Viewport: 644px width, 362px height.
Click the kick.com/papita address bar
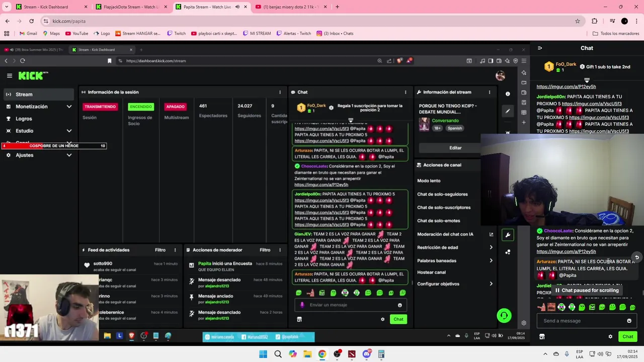[x=312, y=21]
